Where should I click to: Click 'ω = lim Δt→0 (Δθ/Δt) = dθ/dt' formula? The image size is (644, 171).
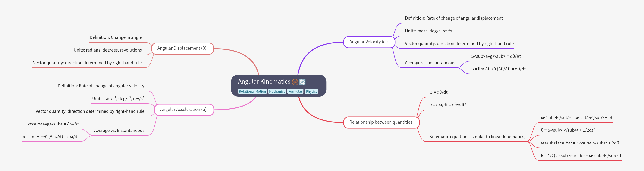(x=498, y=69)
